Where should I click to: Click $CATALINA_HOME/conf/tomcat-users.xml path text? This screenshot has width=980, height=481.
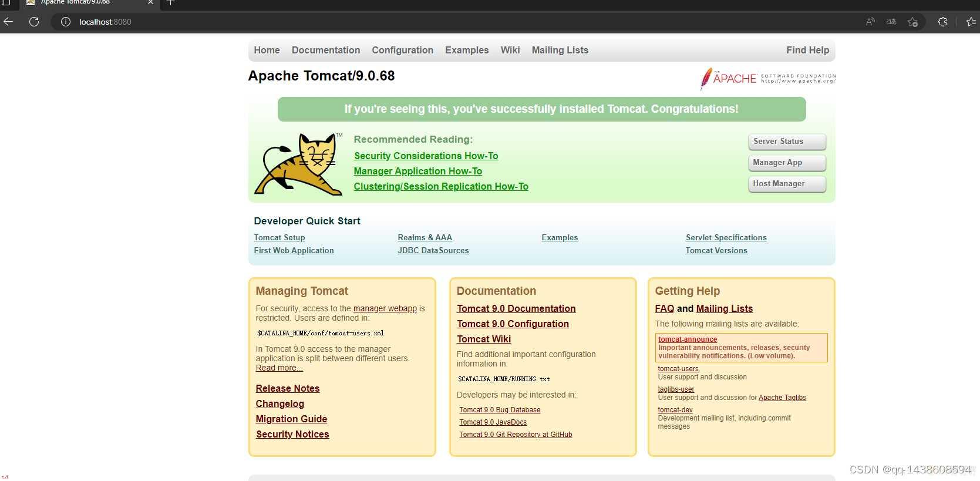tap(321, 333)
